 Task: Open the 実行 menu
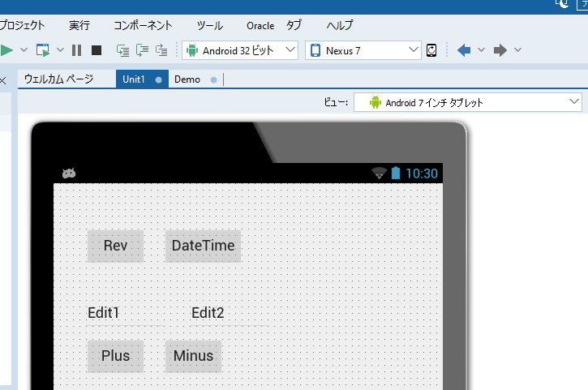[x=79, y=25]
